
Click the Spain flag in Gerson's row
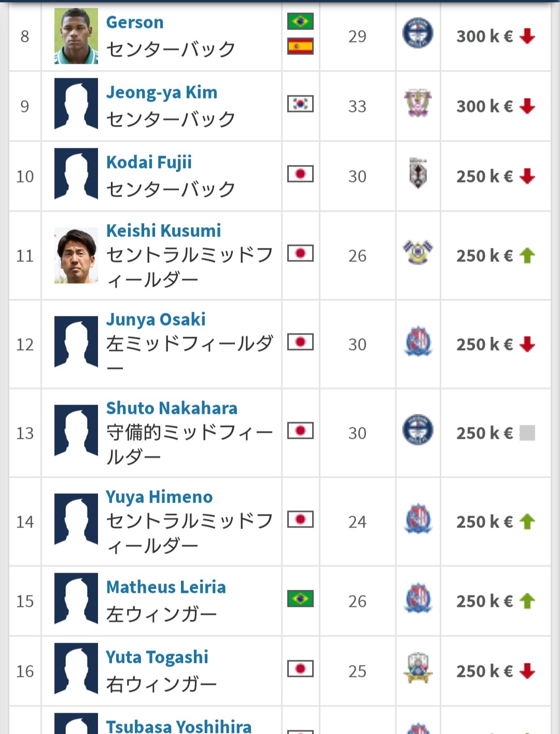tap(300, 46)
